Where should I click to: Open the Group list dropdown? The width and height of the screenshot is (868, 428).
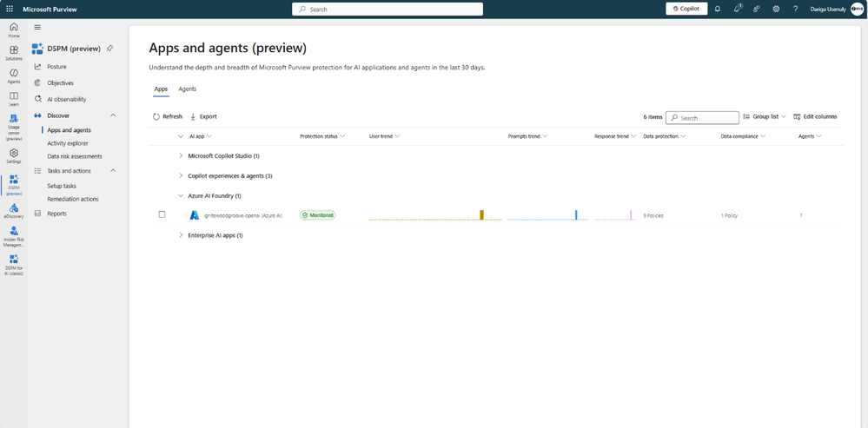765,116
